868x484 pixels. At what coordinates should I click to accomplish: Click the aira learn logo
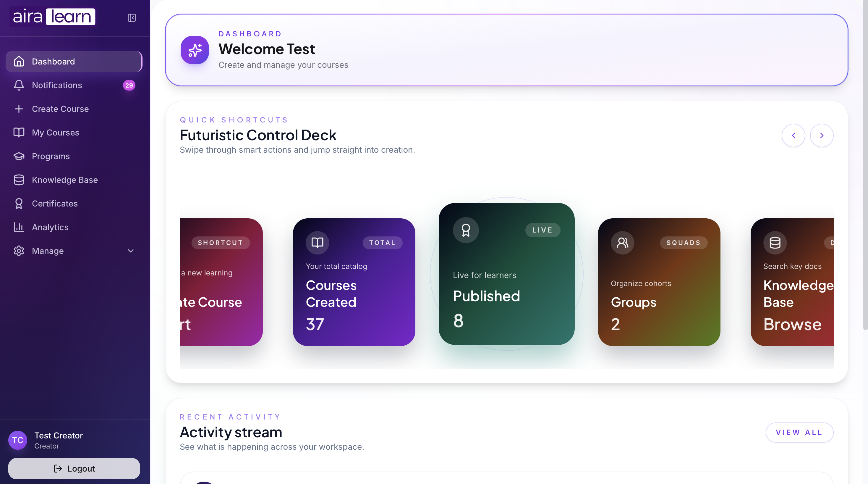tap(54, 17)
